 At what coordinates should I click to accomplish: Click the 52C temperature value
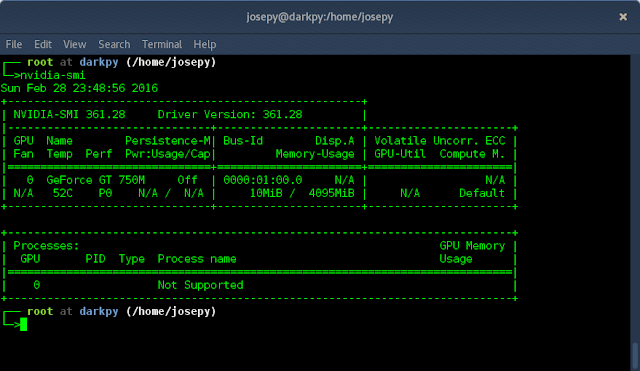click(63, 193)
